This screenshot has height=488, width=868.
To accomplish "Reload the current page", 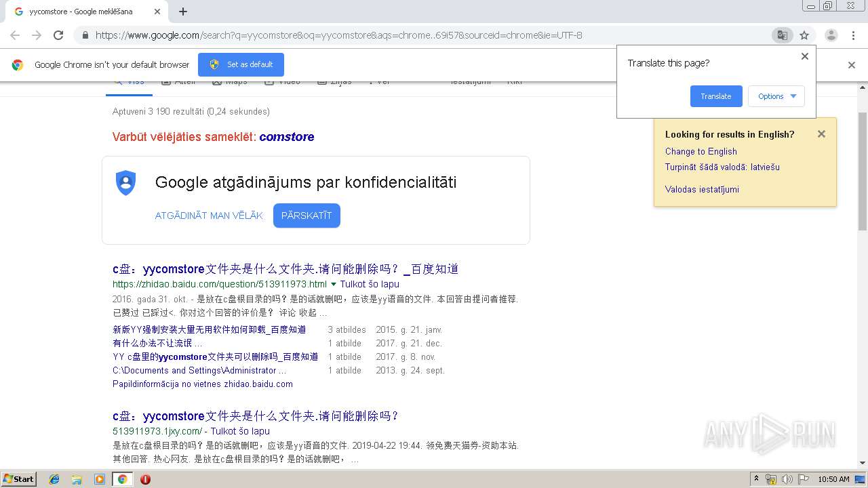I will click(x=58, y=35).
